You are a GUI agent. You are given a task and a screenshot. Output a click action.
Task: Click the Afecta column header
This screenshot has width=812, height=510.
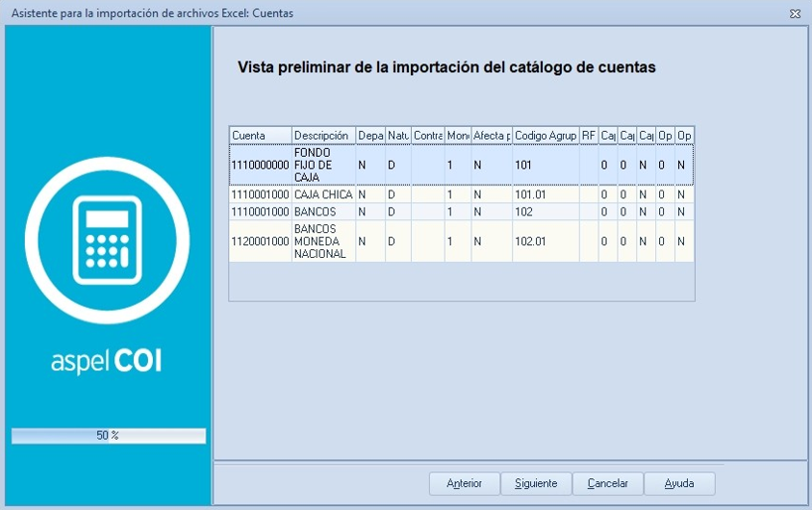[x=492, y=136]
